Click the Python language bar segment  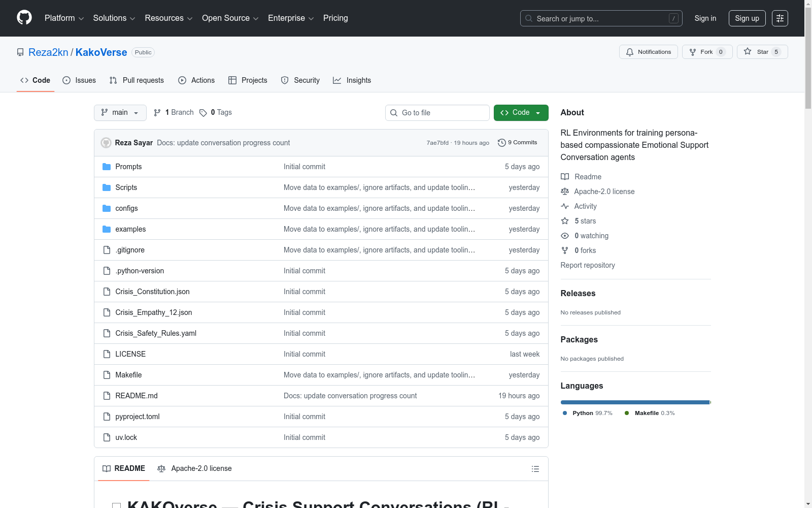(635, 402)
